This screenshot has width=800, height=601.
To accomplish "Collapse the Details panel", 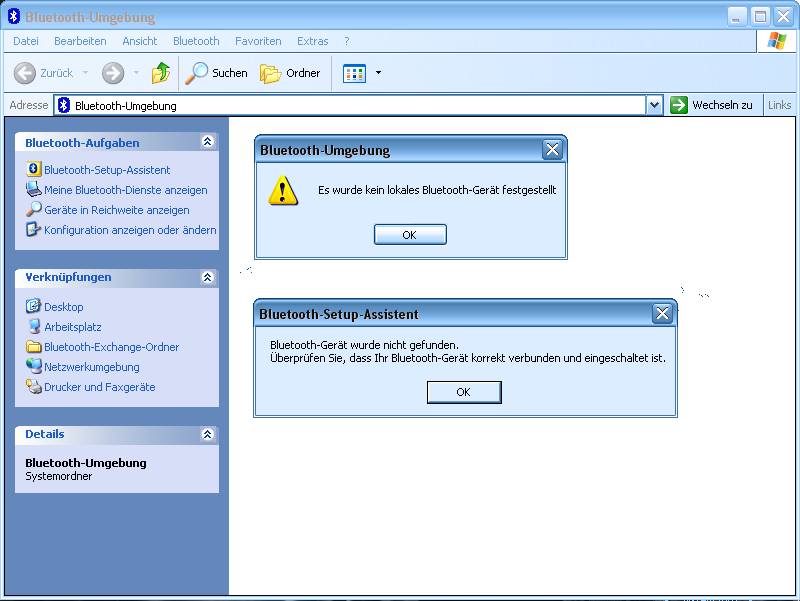I will (207, 434).
